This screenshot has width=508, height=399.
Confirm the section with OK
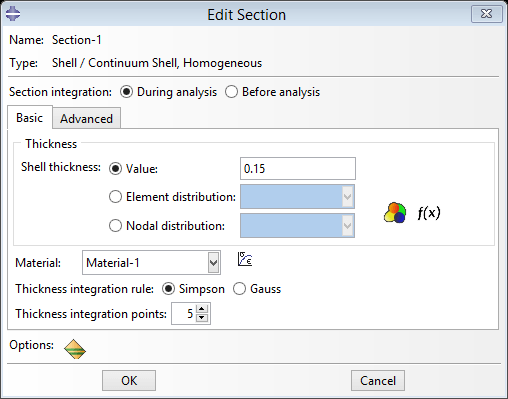[x=129, y=380]
